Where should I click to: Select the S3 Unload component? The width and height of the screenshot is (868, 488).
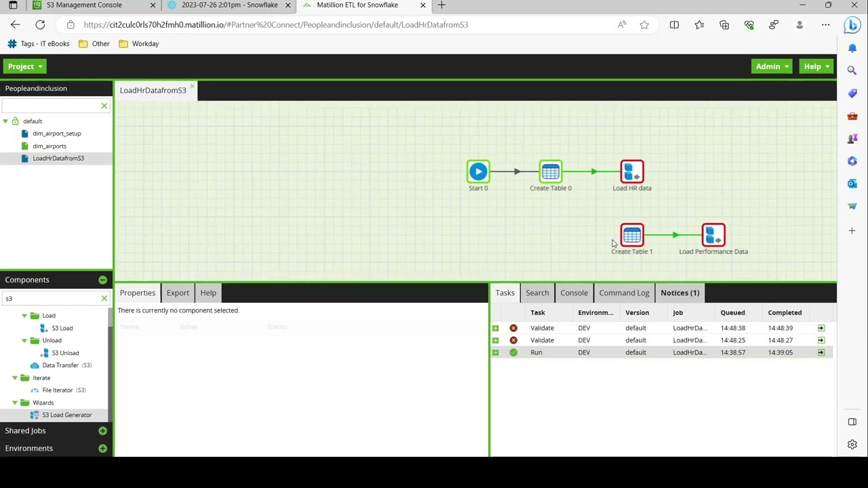(x=65, y=353)
